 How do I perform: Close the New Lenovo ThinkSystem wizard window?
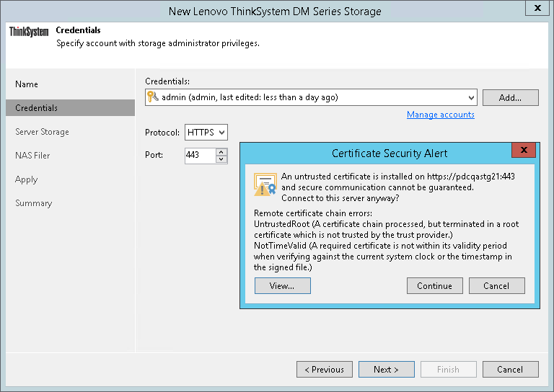[x=537, y=8]
